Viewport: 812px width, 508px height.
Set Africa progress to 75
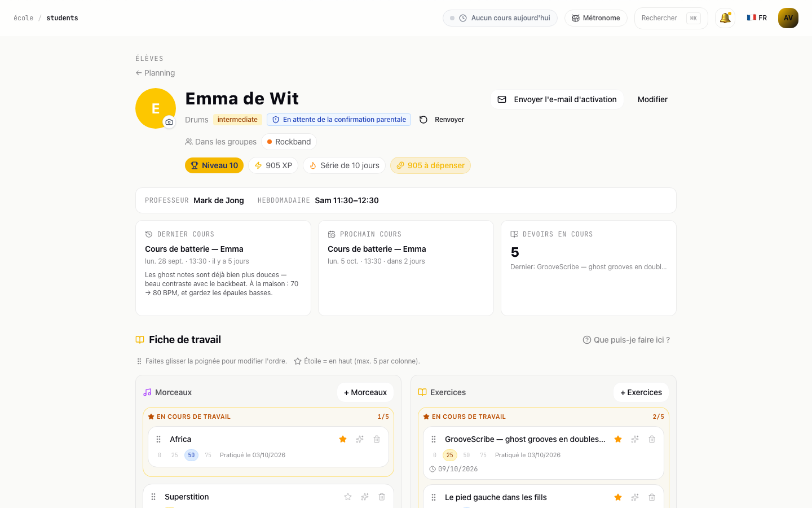click(208, 455)
